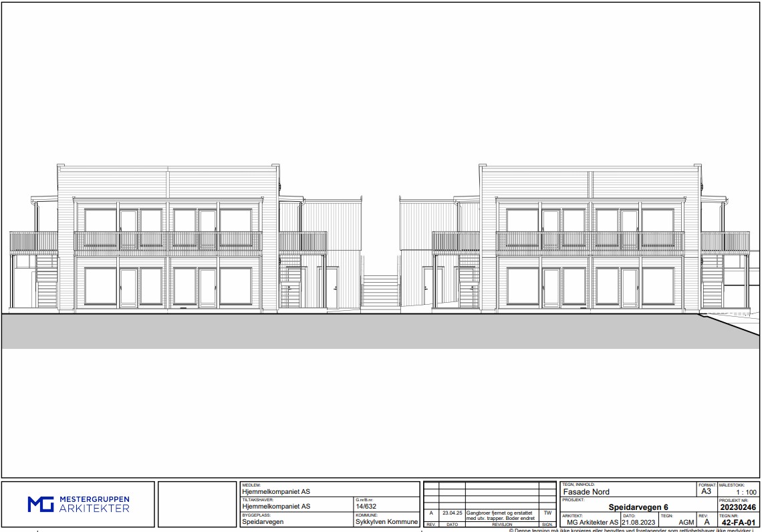Click the empty box beside the logo
Screen dimensions: 762x532
tap(197, 504)
